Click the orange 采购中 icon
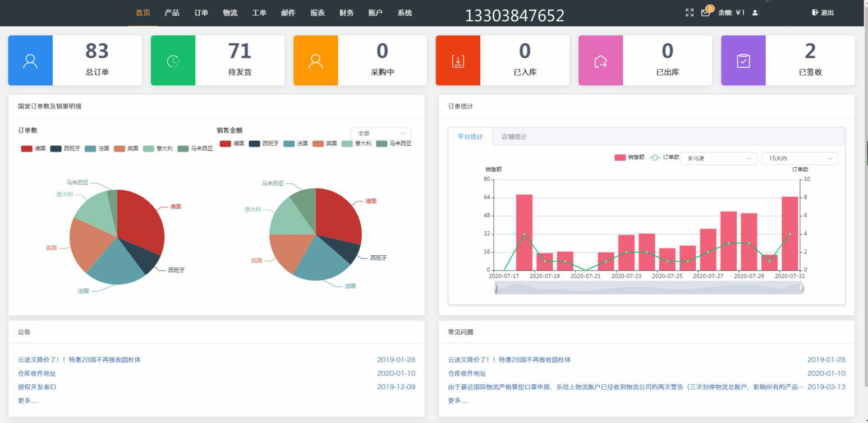This screenshot has width=868, height=423. [316, 60]
